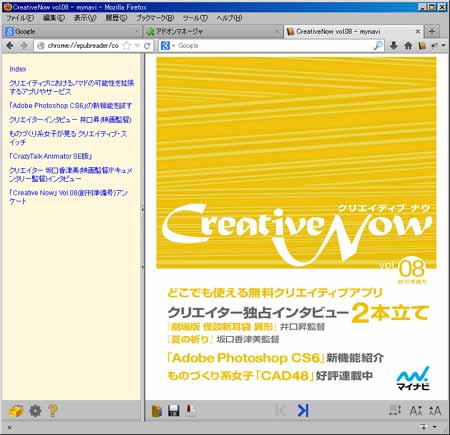Viewport: 450px width, 435px height.
Task: Open book library icon in reader toolbar
Action: point(157,410)
